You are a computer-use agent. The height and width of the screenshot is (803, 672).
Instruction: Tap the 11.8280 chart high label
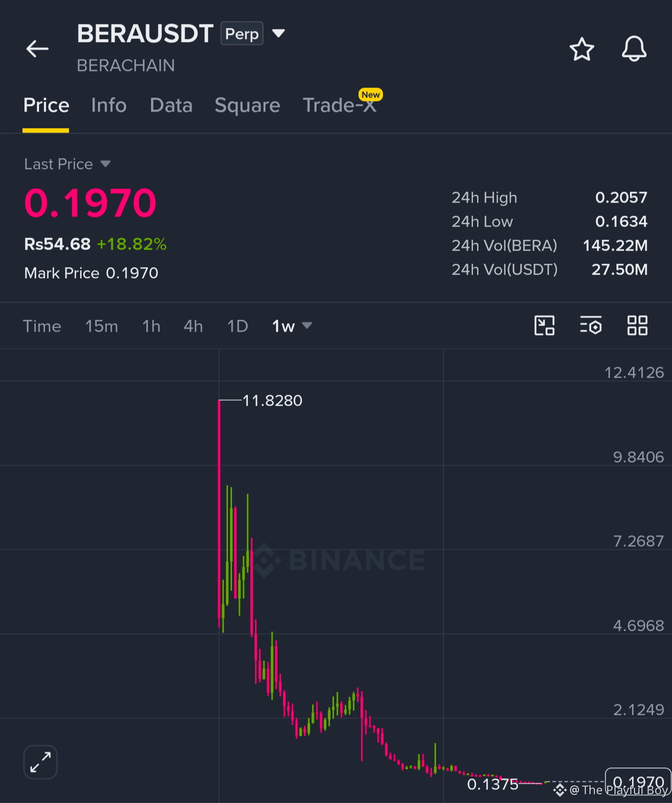coord(272,401)
